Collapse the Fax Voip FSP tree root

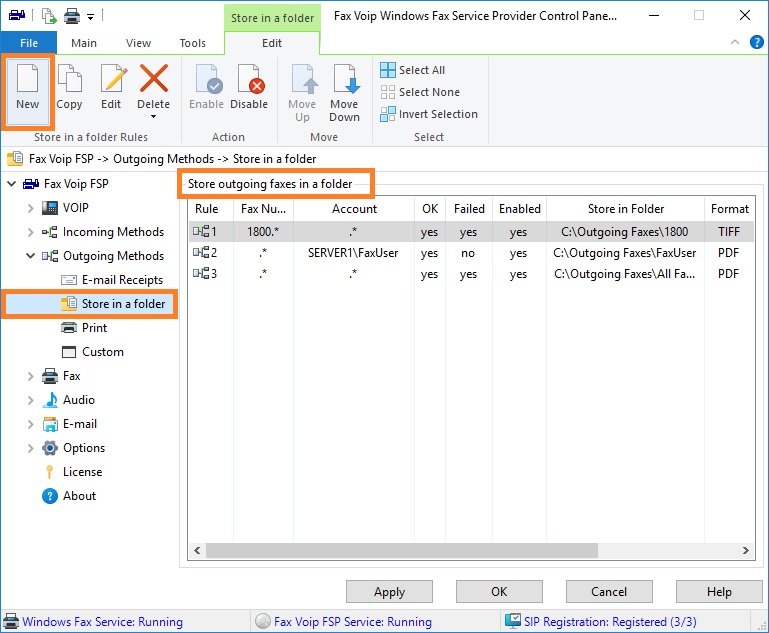coord(12,184)
